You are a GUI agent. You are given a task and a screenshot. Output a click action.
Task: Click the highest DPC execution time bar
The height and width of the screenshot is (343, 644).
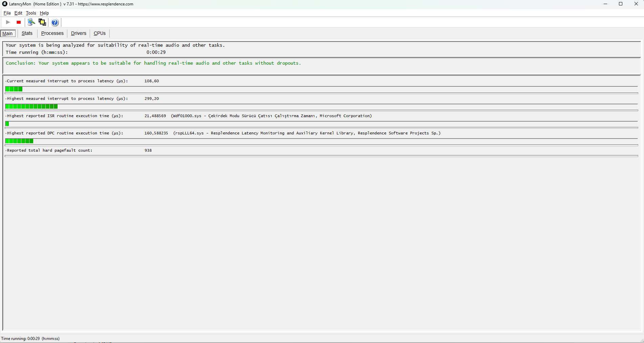point(19,141)
